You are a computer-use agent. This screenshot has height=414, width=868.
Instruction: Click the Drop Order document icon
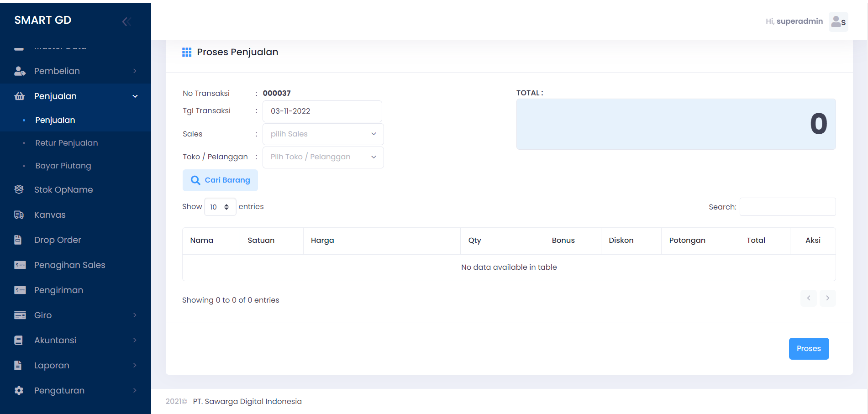pyautogui.click(x=18, y=240)
